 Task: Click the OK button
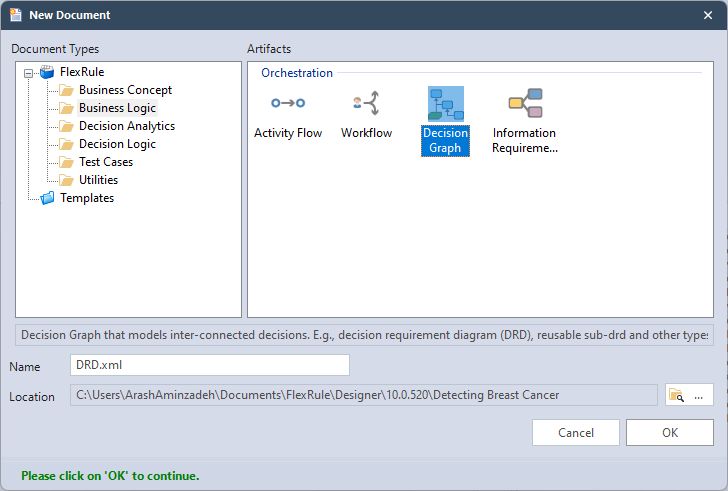(x=670, y=433)
